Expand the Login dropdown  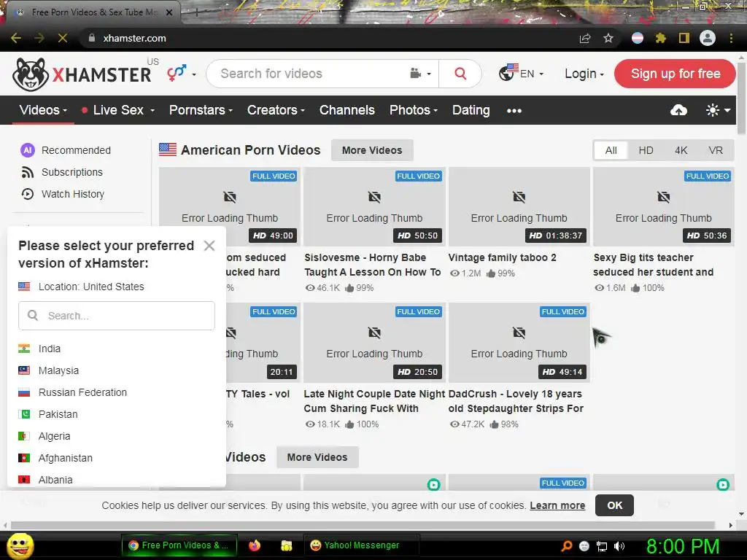tap(584, 74)
